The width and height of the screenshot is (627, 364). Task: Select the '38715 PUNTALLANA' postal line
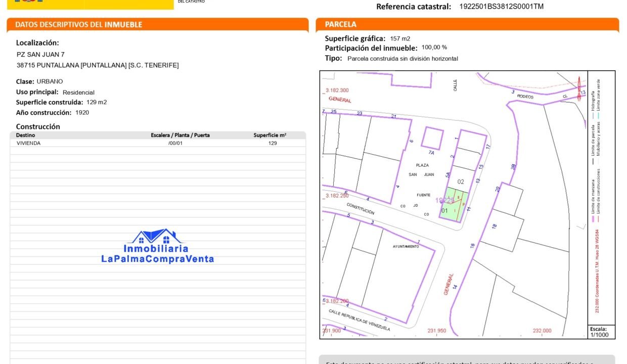click(98, 65)
